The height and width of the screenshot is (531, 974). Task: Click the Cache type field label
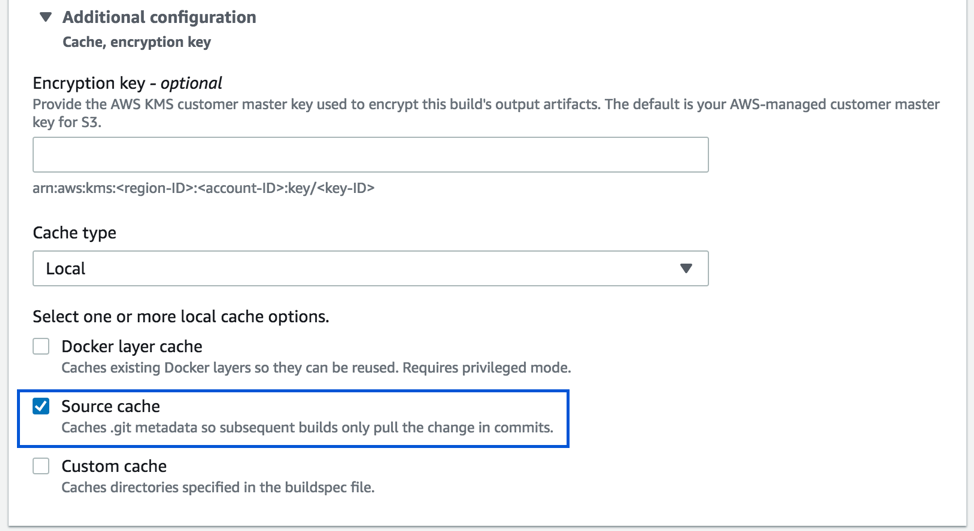pyautogui.click(x=75, y=232)
